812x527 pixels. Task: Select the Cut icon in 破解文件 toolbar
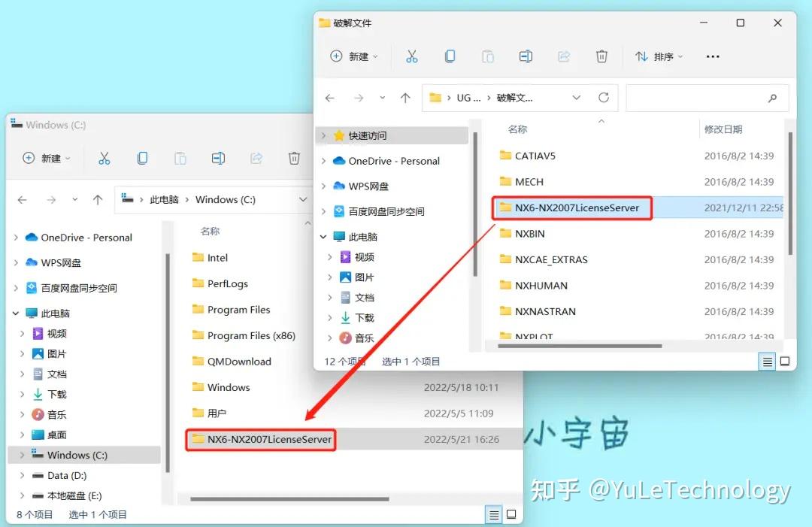click(x=412, y=56)
